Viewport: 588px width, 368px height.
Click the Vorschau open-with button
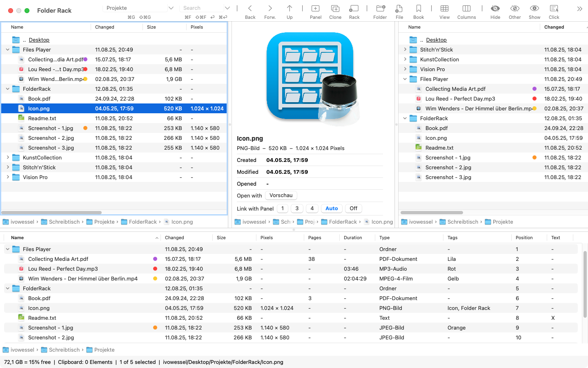click(x=281, y=195)
